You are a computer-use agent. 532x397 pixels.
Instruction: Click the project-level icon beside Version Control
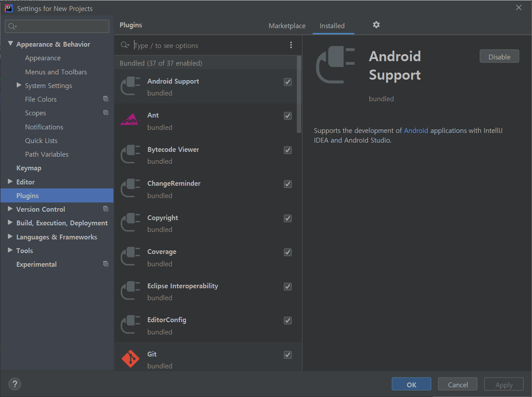click(106, 209)
